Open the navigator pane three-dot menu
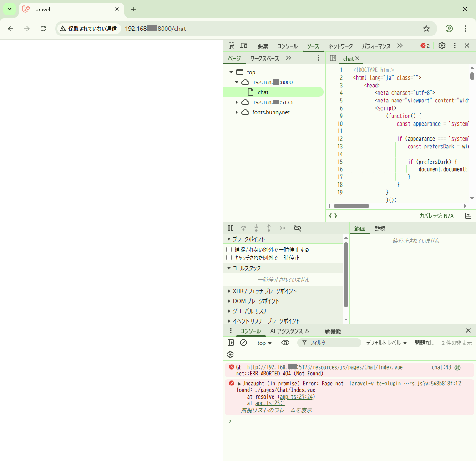The width and height of the screenshot is (476, 461). click(319, 58)
